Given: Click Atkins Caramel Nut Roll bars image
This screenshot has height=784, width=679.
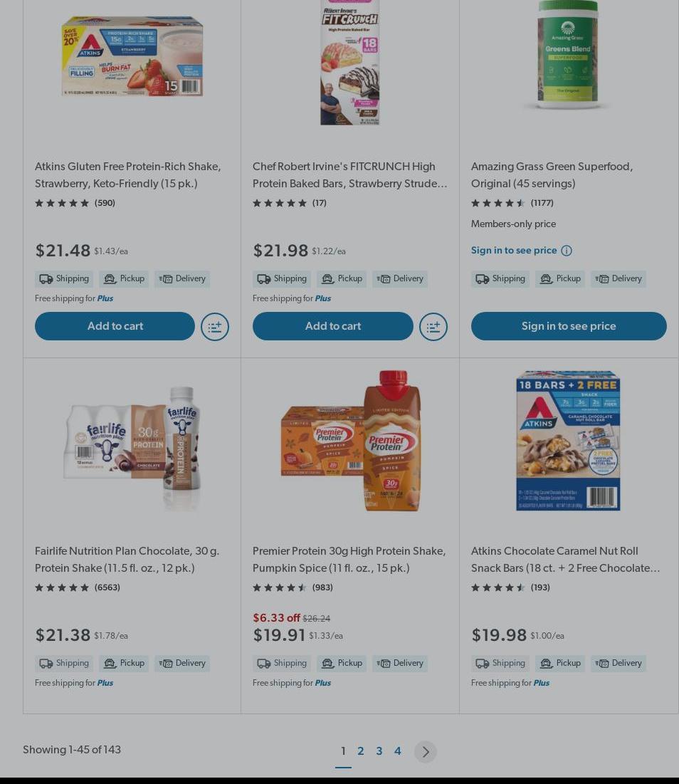Looking at the screenshot, I should coord(568,441).
